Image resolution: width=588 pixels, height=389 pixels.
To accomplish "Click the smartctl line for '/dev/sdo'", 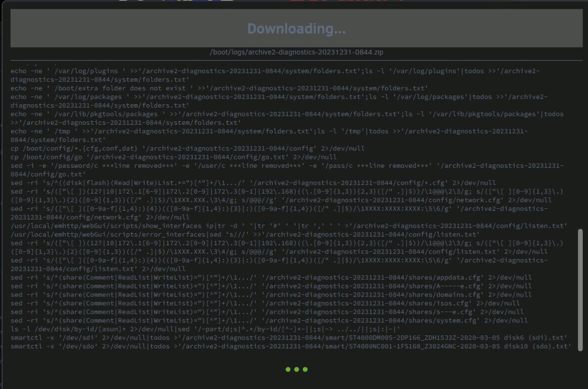I will click(x=290, y=347).
